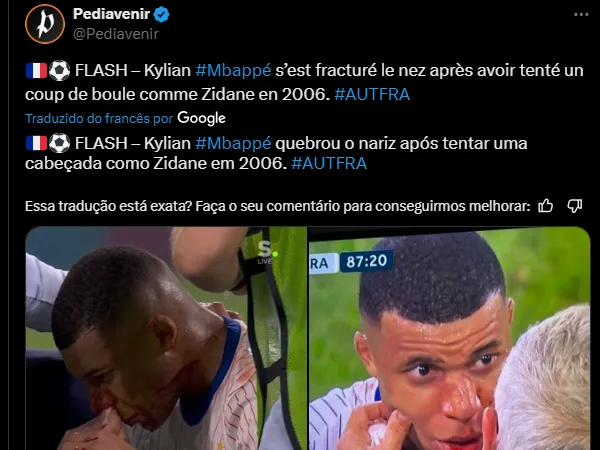Click the Traduzido do francês por link

tap(99, 119)
